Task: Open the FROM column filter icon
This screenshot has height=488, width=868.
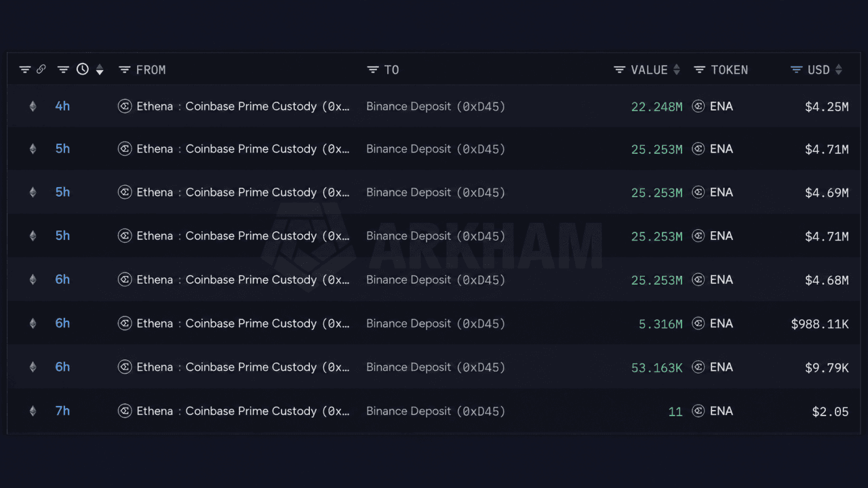Action: (124, 69)
